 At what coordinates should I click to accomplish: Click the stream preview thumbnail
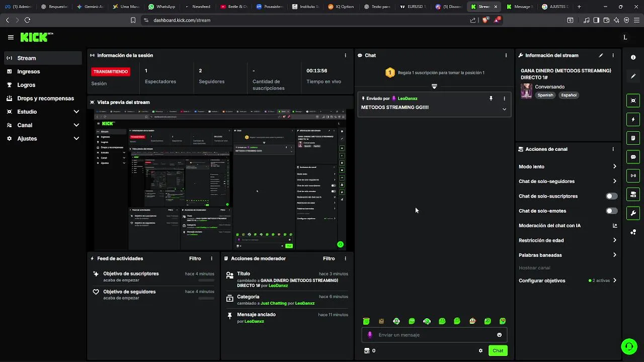tap(220, 179)
